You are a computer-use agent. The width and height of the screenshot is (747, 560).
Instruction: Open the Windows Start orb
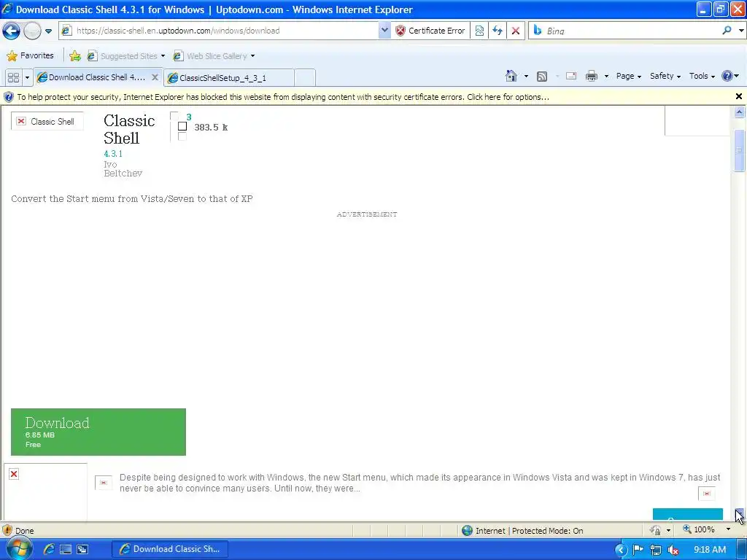pyautogui.click(x=18, y=548)
